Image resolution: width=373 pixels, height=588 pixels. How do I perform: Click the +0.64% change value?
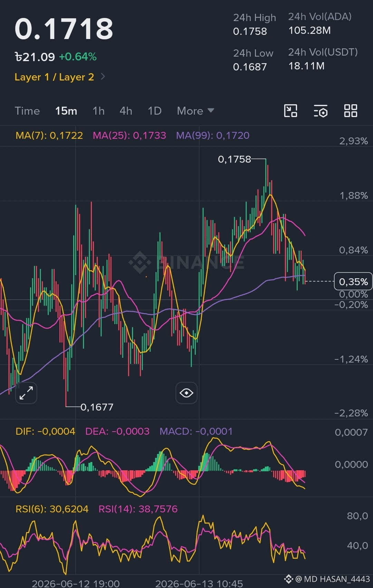click(78, 57)
